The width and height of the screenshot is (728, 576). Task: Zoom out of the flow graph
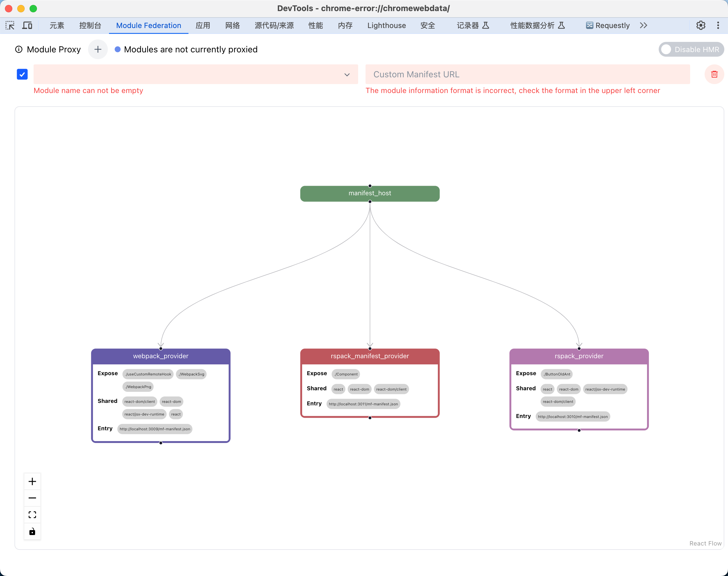[32, 498]
